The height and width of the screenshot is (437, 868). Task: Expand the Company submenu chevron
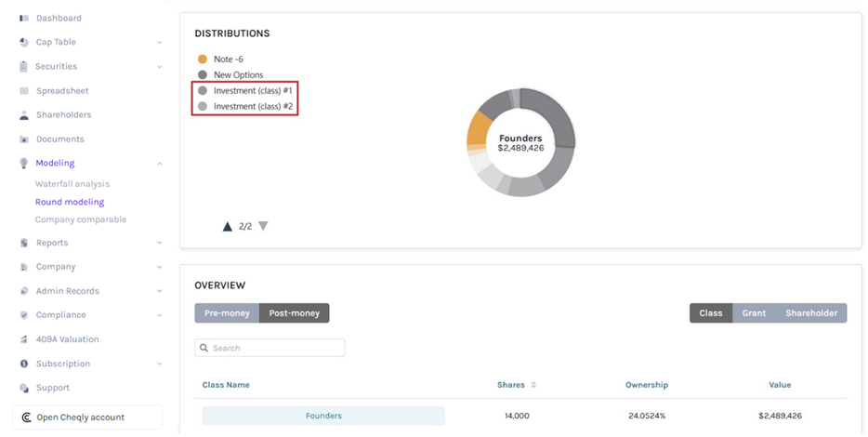(x=159, y=267)
